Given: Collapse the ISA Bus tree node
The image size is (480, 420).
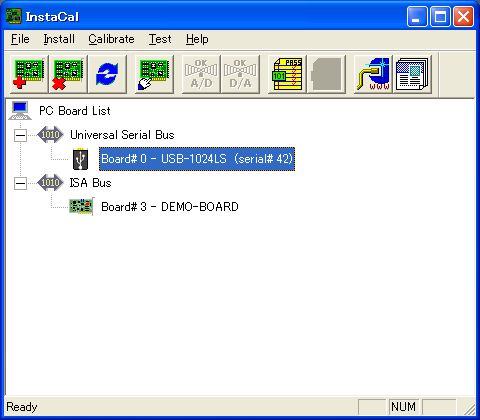Looking at the screenshot, I should (x=20, y=183).
